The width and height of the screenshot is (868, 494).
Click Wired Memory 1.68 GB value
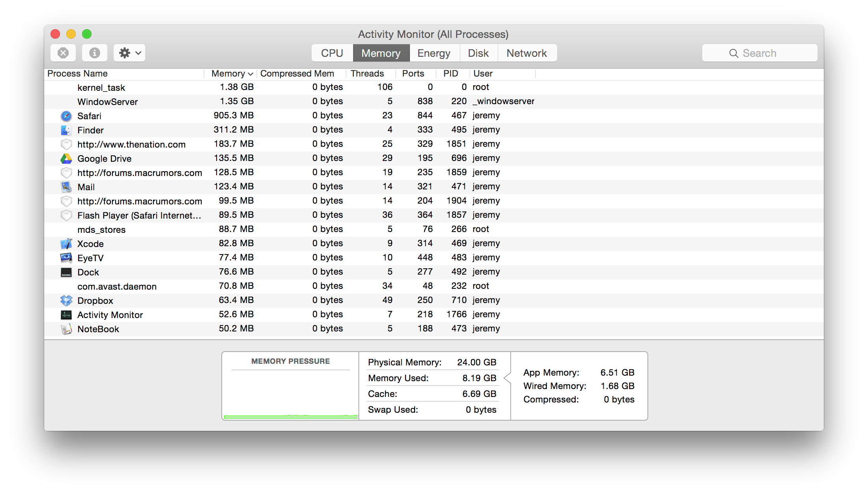617,386
